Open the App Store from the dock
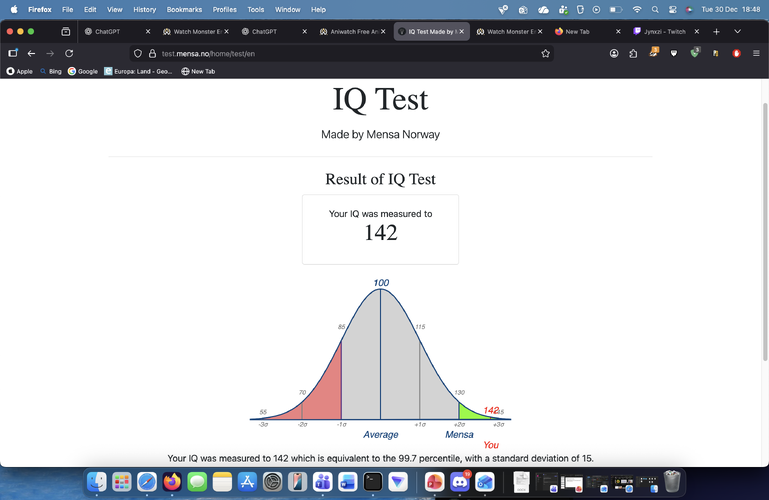 click(247, 482)
